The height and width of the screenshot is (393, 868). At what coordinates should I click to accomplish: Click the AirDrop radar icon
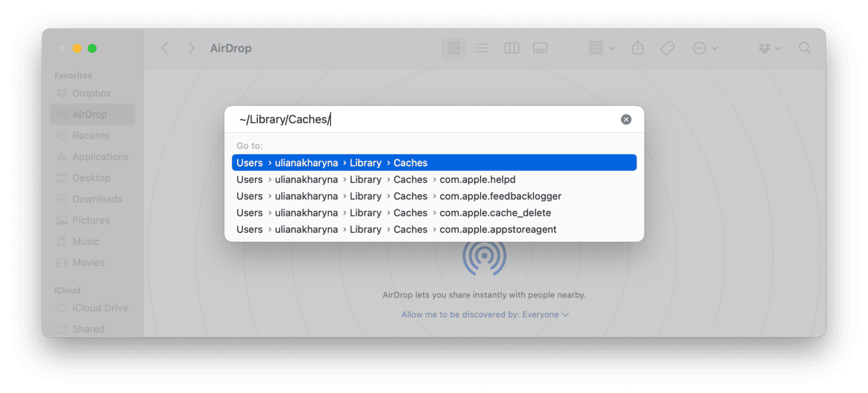click(x=484, y=258)
